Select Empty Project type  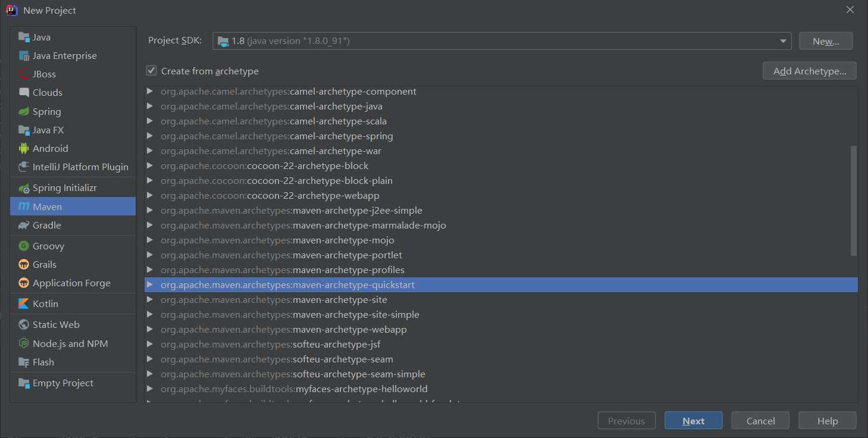(73, 383)
